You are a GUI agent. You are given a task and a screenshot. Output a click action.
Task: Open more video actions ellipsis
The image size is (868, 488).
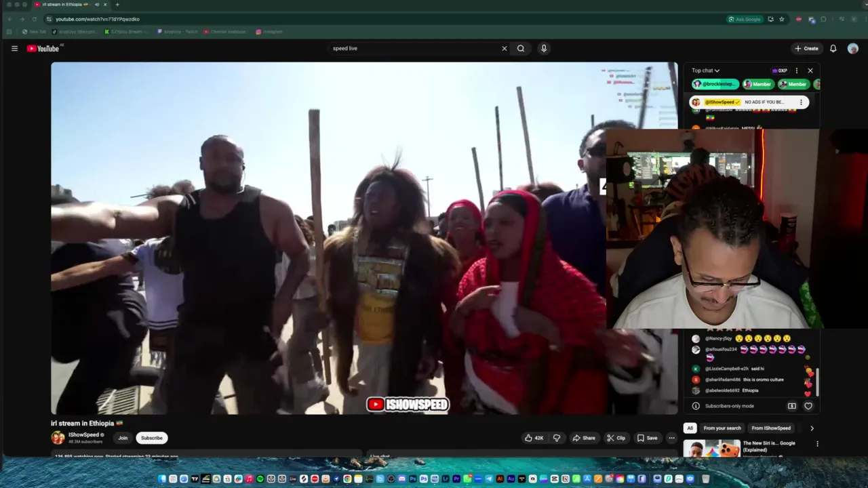(x=671, y=438)
